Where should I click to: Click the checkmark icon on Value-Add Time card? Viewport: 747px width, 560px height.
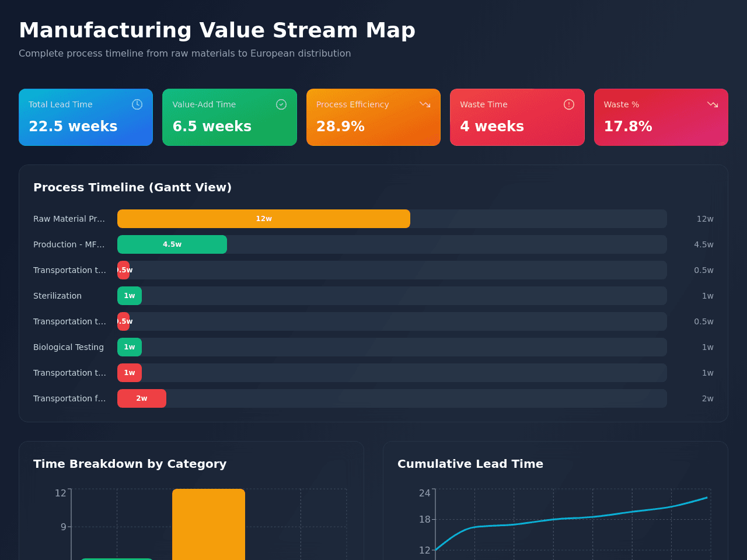tap(281, 104)
